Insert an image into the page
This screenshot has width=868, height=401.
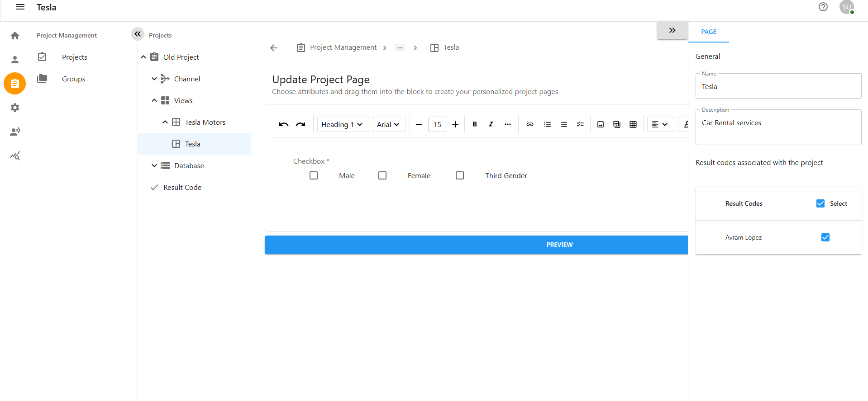[601, 124]
